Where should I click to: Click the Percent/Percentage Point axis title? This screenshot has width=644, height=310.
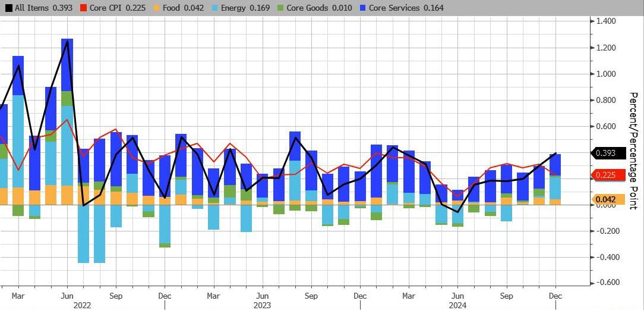click(x=633, y=151)
